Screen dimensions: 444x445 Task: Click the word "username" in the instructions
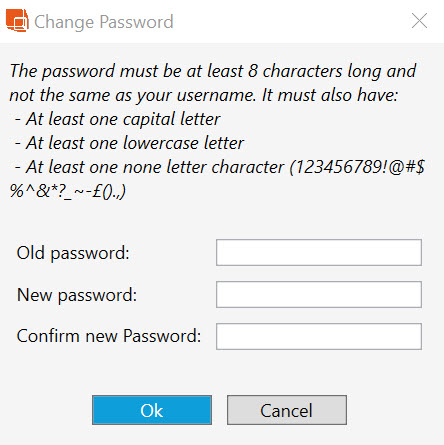[216, 95]
